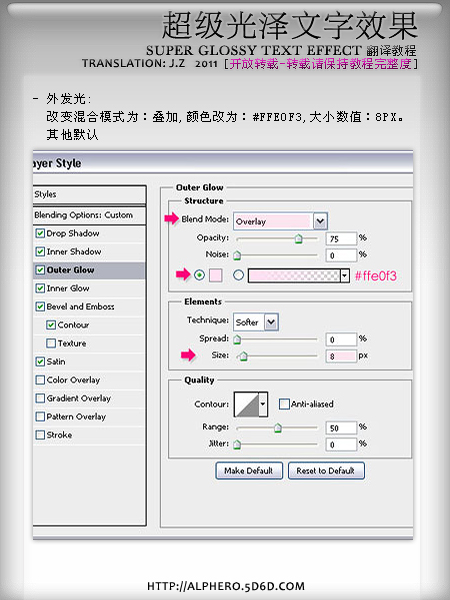
Task: Click the Spread slider handle
Action: pos(237,339)
